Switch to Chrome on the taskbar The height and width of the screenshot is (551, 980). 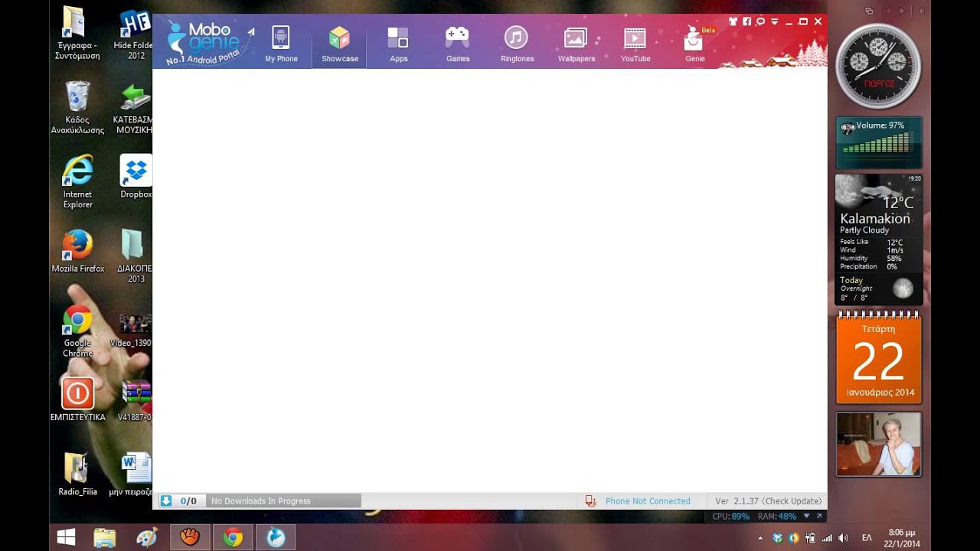(233, 538)
